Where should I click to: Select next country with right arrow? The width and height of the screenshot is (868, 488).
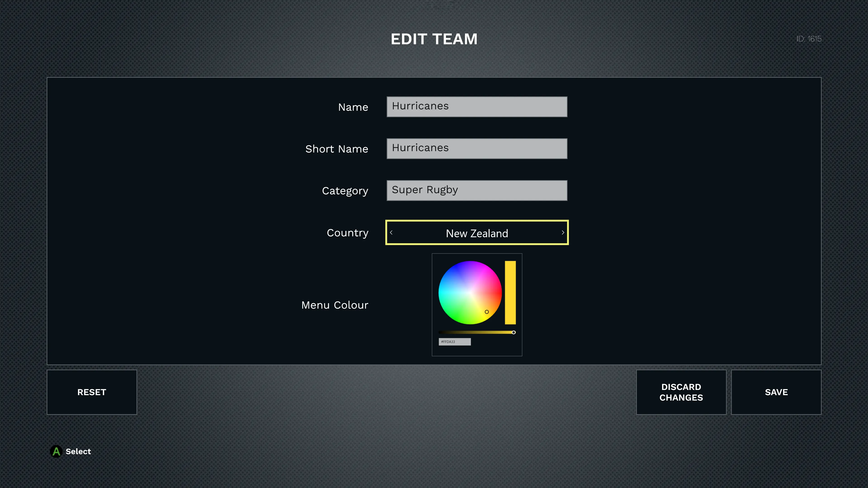click(x=563, y=232)
